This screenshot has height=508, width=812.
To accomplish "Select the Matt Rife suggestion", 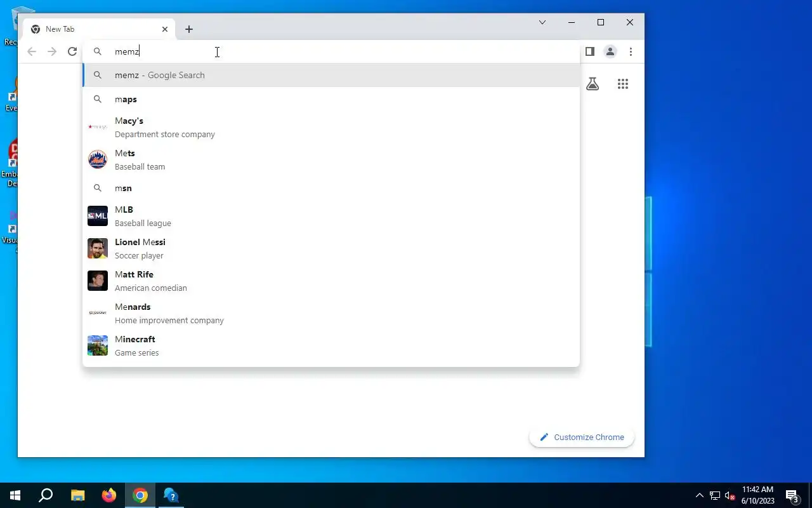I will pos(331,281).
